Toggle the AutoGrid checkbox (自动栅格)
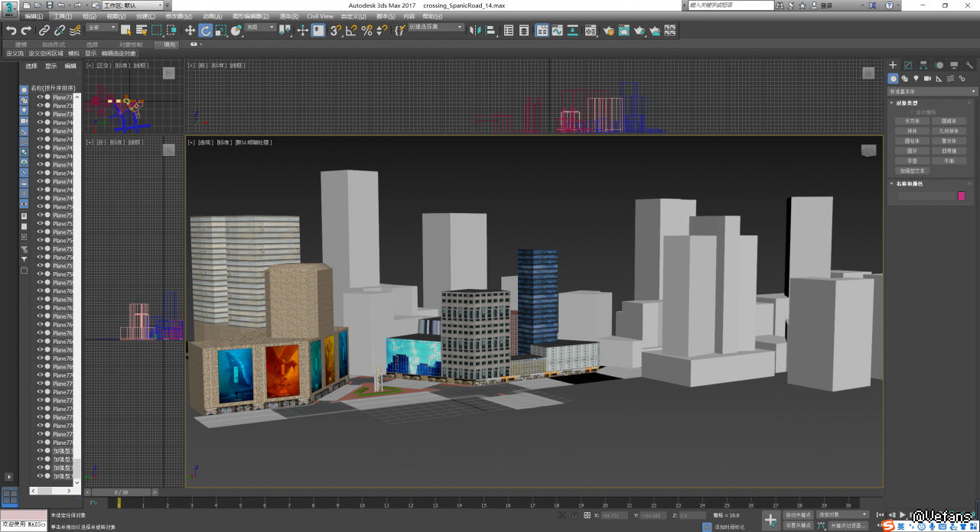Screen dimensions: 980x532 coord(910,112)
